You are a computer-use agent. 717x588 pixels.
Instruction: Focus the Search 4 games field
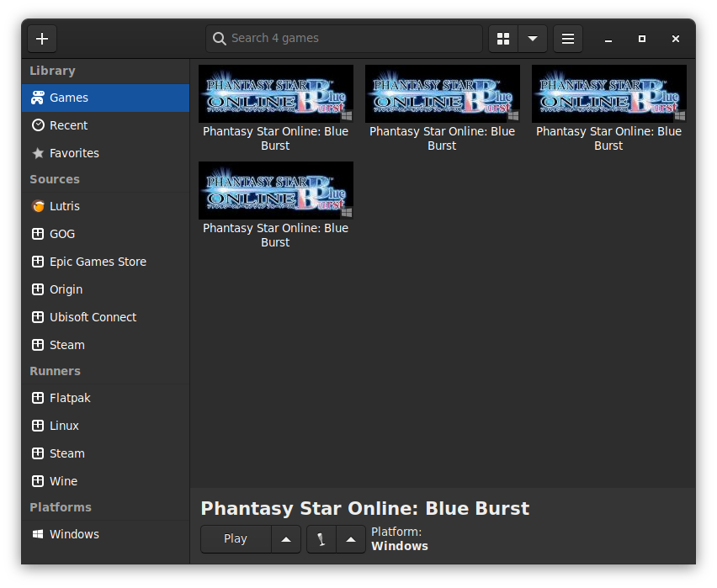click(x=344, y=39)
